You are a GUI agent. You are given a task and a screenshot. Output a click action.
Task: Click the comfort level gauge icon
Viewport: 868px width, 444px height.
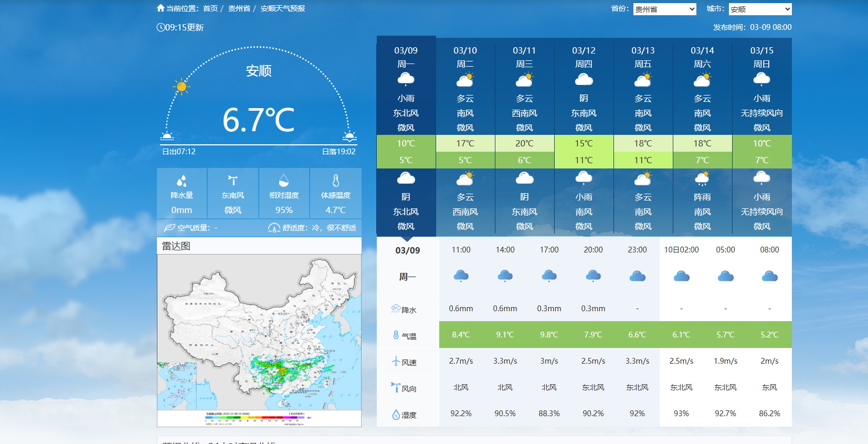[274, 228]
